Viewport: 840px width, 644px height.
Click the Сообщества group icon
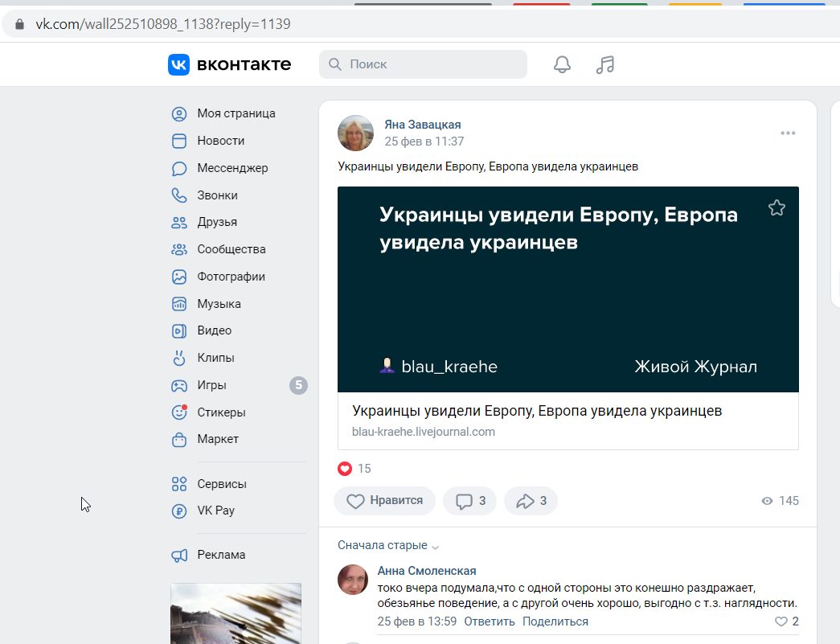click(x=179, y=250)
